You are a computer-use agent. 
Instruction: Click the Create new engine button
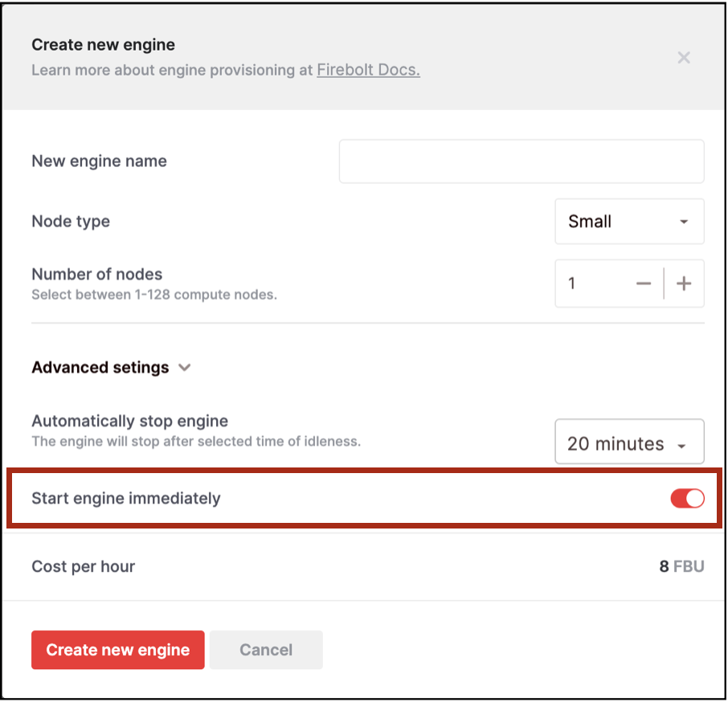[118, 650]
